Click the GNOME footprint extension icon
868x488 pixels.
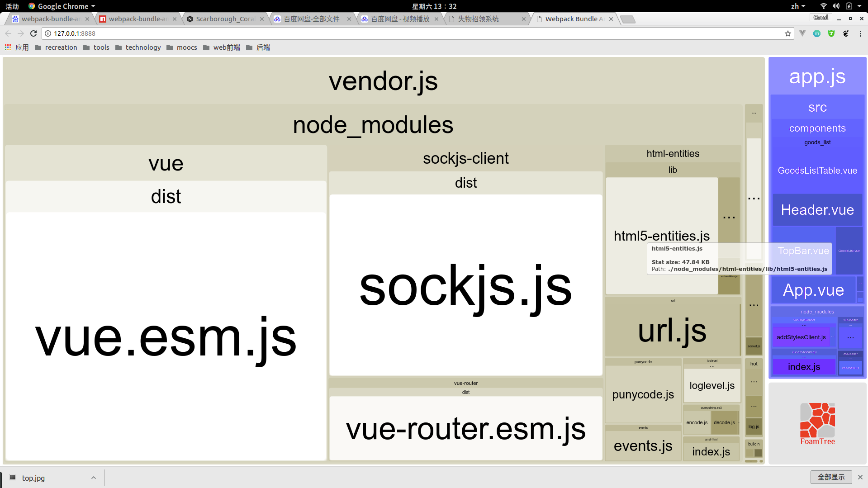(846, 33)
